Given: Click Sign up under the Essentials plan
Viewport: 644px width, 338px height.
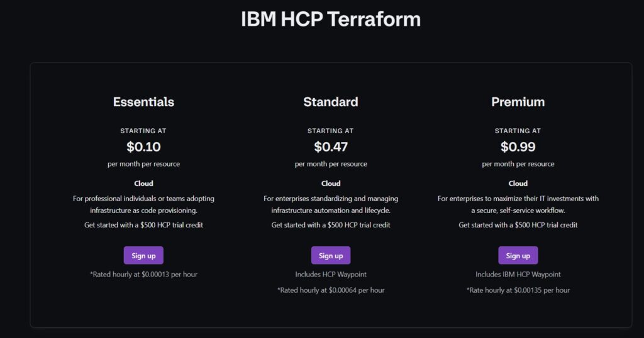Looking at the screenshot, I should 143,255.
